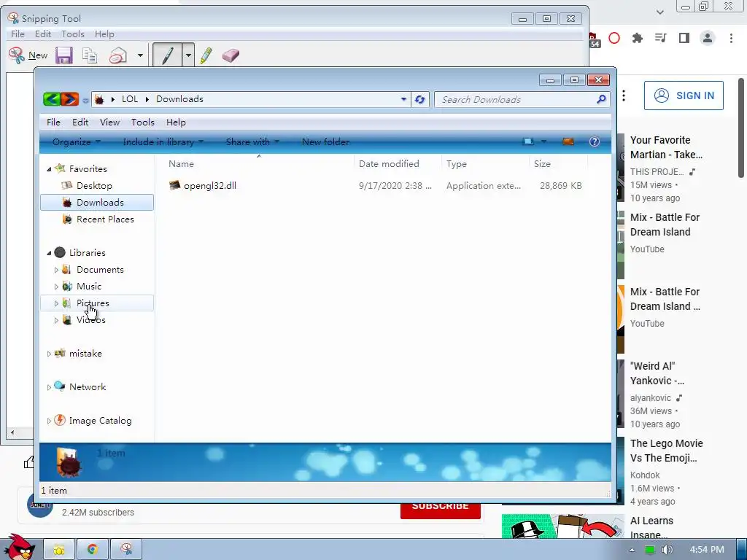The height and width of the screenshot is (560, 747).
Task: Select the opengl32.dll file
Action: tap(209, 186)
